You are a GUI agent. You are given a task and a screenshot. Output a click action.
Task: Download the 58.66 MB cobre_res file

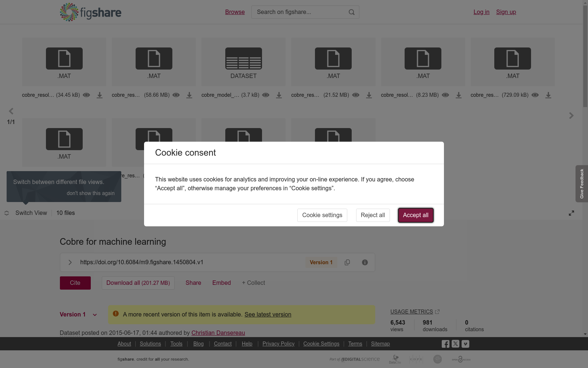189,95
